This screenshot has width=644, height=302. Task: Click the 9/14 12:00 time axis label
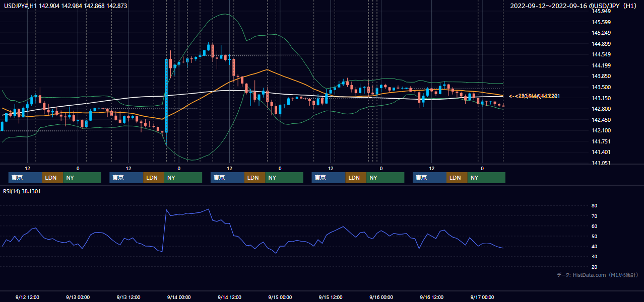tap(230, 297)
